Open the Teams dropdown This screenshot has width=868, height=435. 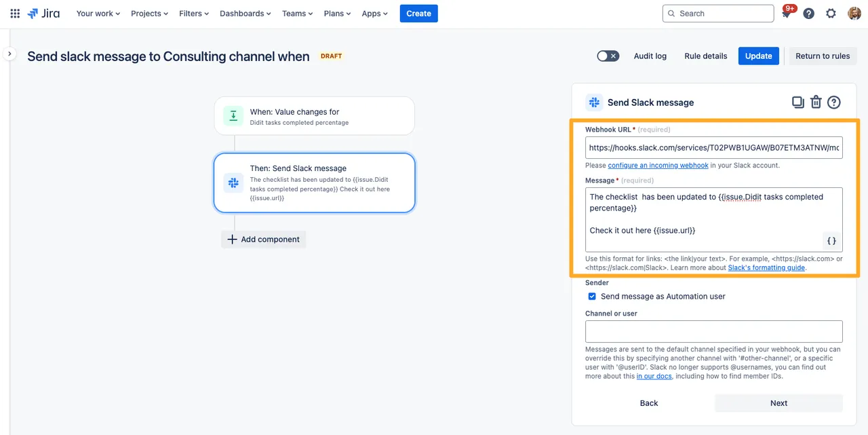point(298,14)
